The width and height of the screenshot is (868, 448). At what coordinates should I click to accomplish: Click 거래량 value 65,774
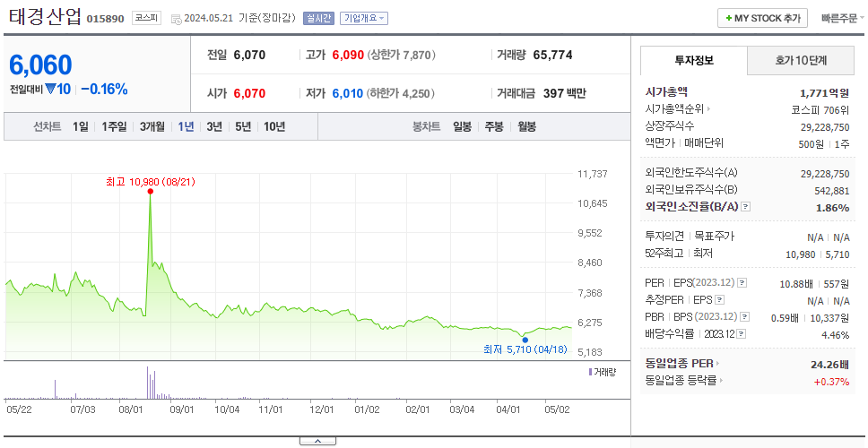[x=553, y=56]
